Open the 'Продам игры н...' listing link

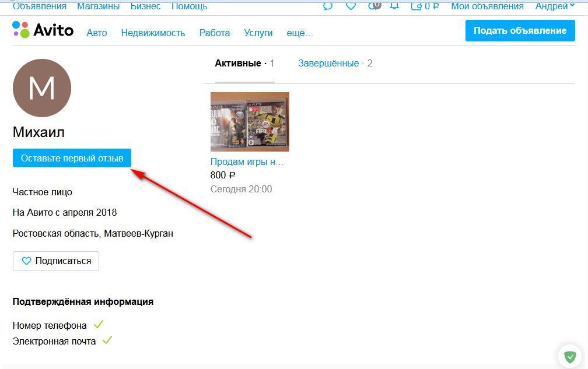tap(247, 162)
